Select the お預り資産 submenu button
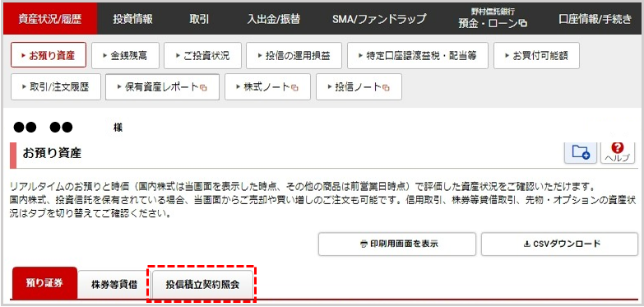The image size is (644, 307). pos(49,55)
